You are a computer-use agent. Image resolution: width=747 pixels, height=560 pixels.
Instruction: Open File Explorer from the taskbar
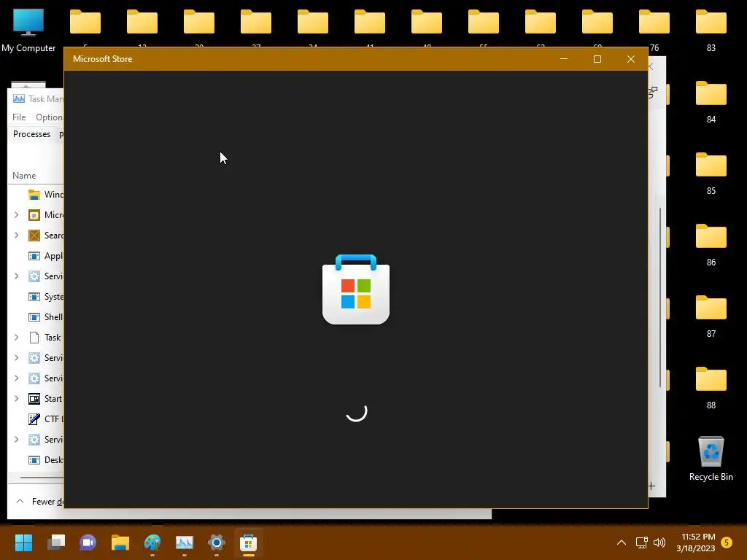click(x=120, y=542)
